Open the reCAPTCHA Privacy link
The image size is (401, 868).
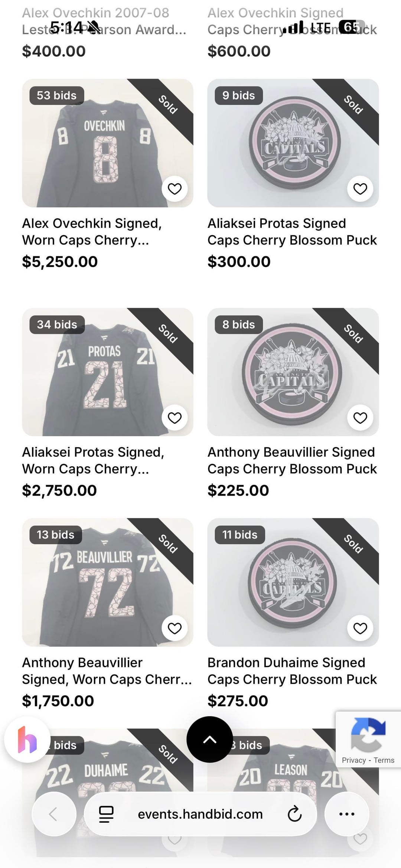(353, 760)
